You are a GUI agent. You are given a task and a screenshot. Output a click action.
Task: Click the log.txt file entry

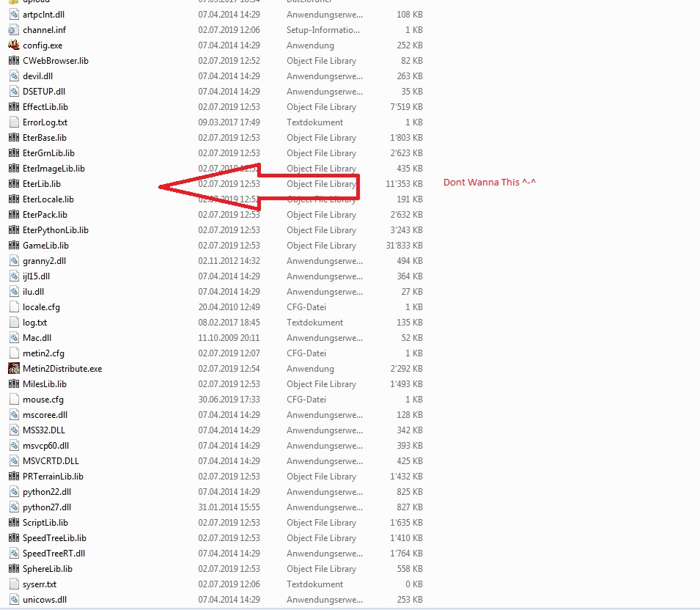pyautogui.click(x=35, y=322)
